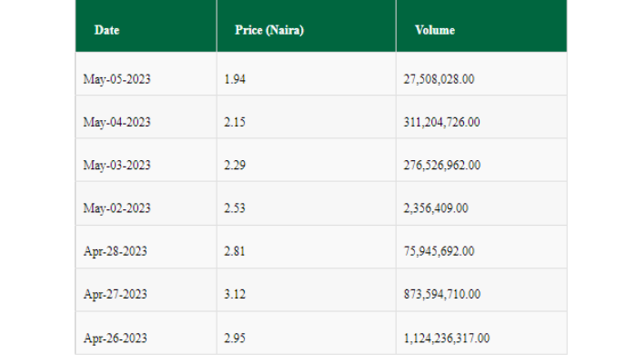Viewport: 637px width, 364px height.
Task: Select the Apr-27-2023 date cell
Action: coord(116,295)
